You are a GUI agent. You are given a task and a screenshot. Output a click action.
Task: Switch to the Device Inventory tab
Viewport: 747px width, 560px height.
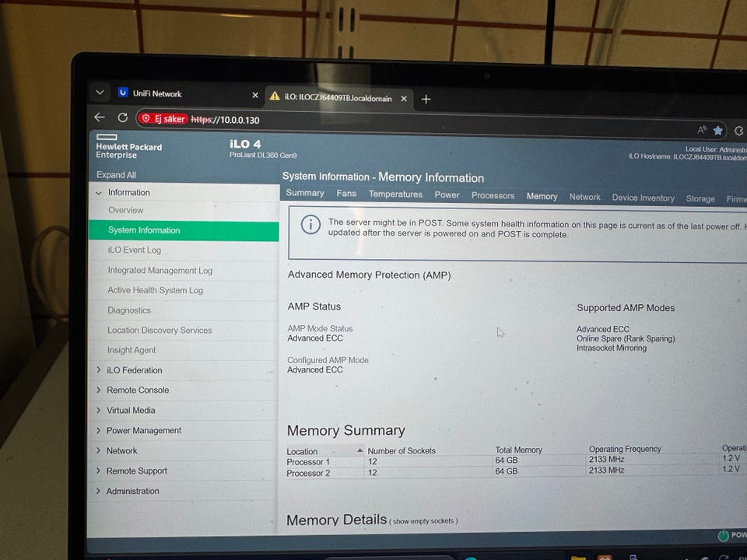[x=644, y=198]
